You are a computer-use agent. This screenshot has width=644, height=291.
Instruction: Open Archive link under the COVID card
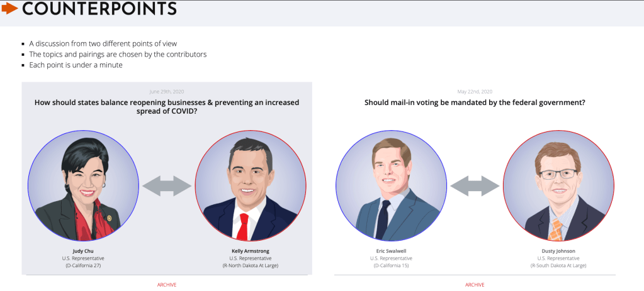(x=167, y=285)
